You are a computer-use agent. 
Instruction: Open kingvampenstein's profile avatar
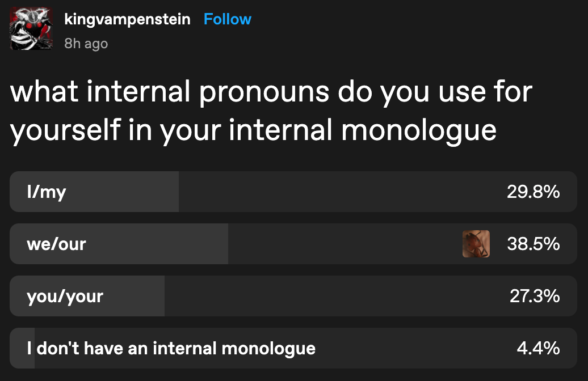31,29
